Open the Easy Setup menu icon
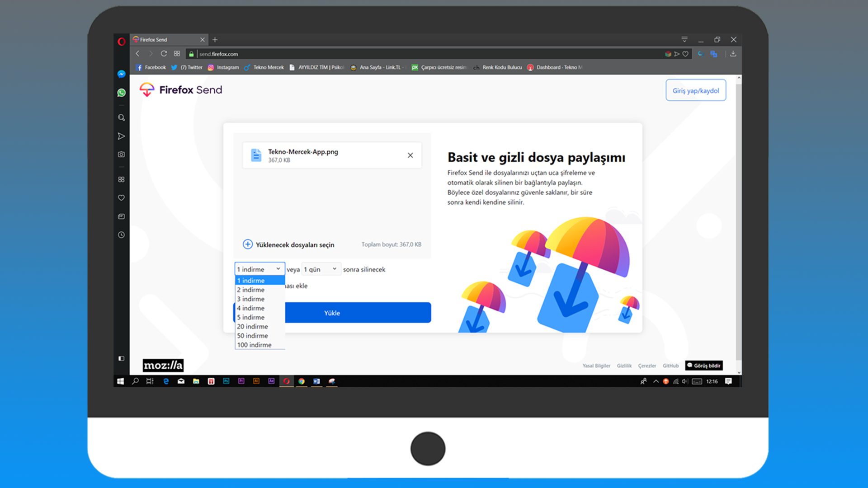This screenshot has height=488, width=868. click(x=684, y=39)
